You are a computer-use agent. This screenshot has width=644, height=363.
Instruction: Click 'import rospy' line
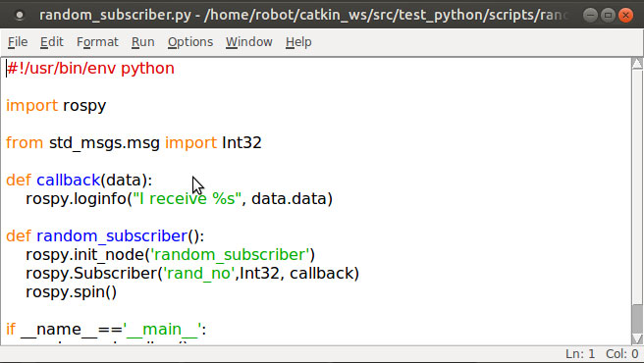[x=56, y=106]
